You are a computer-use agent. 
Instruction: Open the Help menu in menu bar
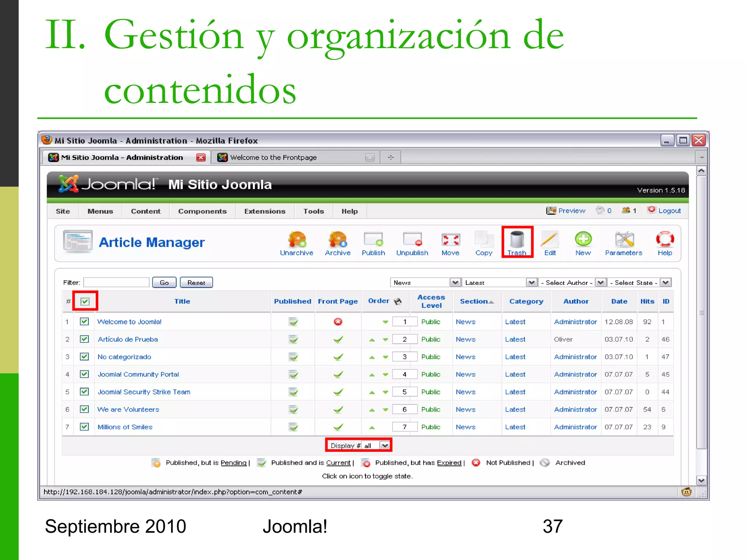click(x=349, y=211)
